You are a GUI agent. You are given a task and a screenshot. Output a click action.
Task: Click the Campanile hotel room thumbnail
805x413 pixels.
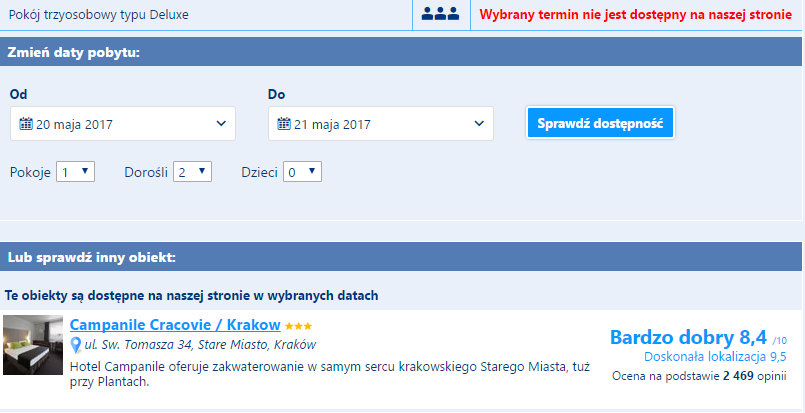coord(33,345)
